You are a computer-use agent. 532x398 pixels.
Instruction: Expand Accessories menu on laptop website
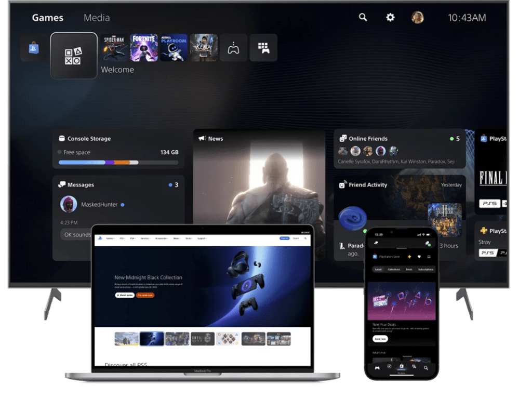(162, 238)
